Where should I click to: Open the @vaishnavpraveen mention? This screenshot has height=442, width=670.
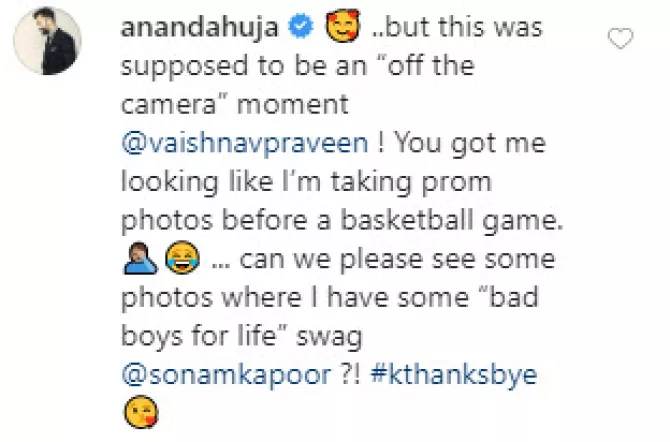(x=244, y=143)
